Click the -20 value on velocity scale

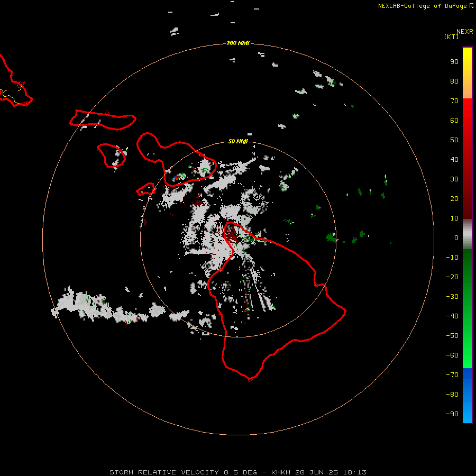pos(452,277)
